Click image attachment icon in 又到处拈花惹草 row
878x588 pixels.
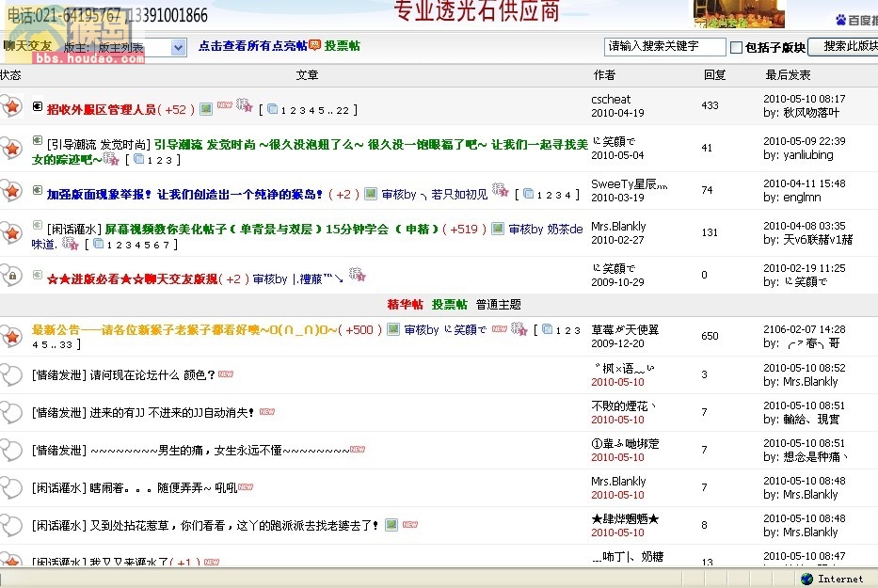coord(391,525)
